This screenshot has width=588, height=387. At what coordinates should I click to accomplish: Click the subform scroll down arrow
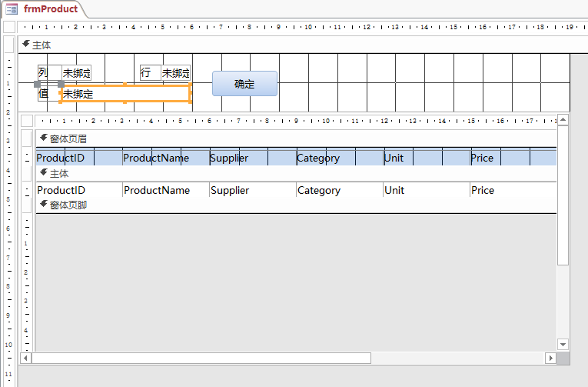[563, 344]
